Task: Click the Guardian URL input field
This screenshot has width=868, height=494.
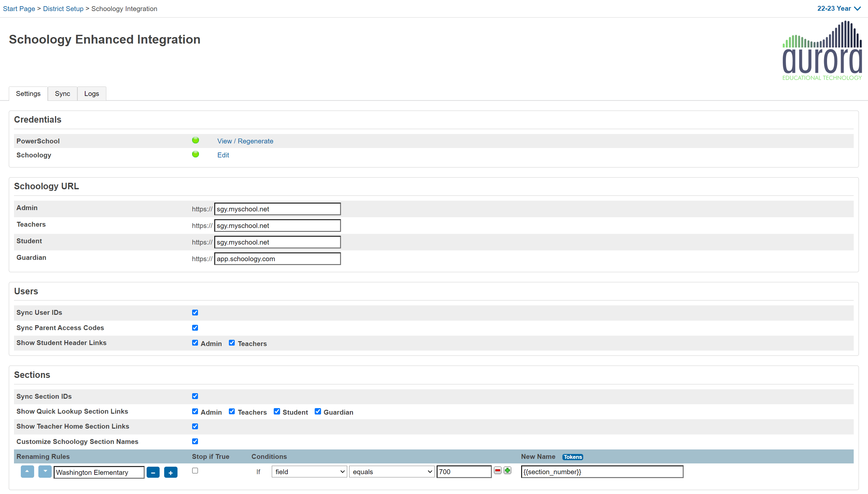Action: 277,259
